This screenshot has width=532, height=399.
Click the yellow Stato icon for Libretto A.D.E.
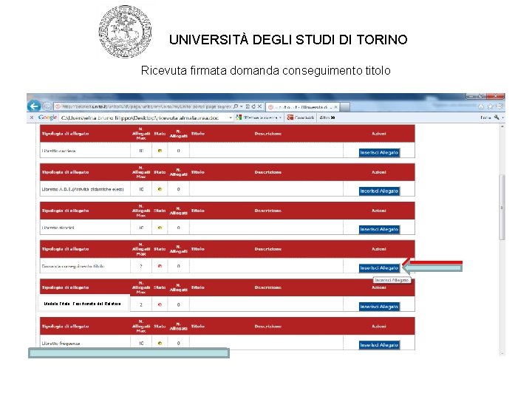(x=160, y=189)
